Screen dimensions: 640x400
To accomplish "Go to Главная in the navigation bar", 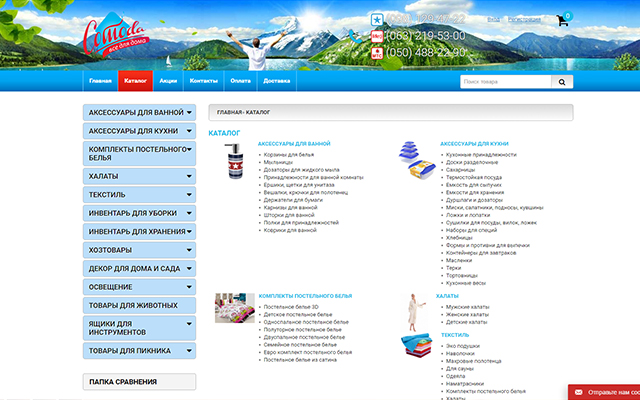I will pyautogui.click(x=100, y=81).
